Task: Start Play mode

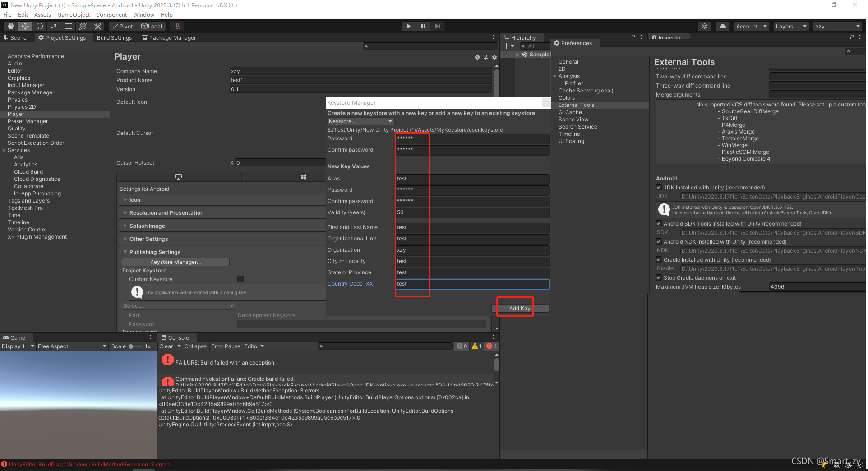Action: 408,26
